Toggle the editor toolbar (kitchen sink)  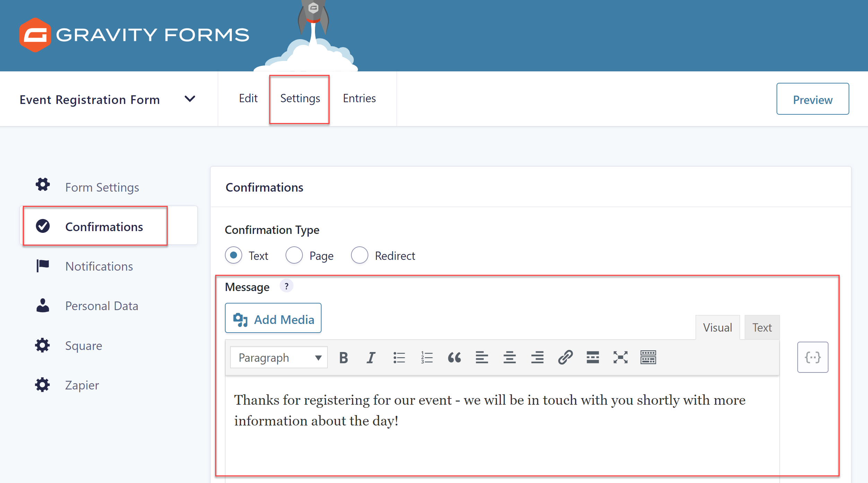648,357
